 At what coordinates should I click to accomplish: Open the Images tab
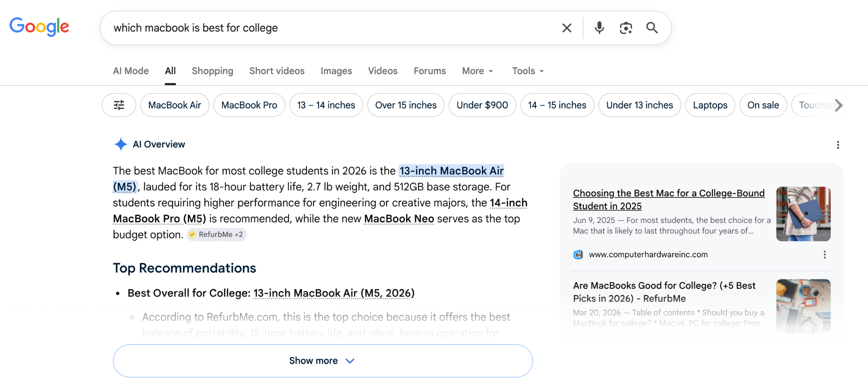coord(336,71)
